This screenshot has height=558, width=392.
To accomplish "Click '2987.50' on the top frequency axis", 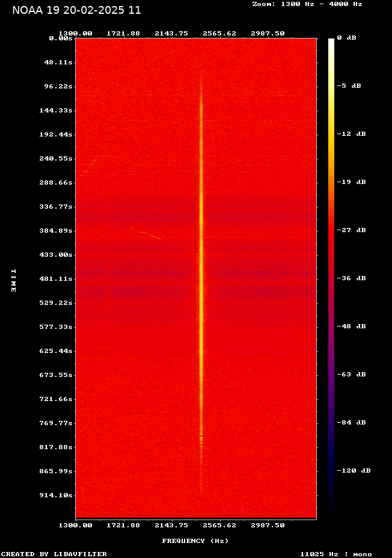I will (268, 34).
